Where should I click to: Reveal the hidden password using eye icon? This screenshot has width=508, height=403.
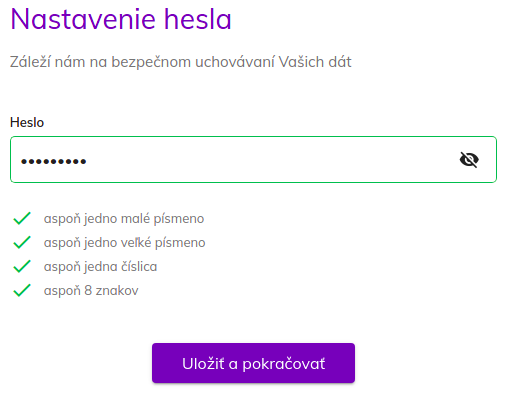click(469, 160)
